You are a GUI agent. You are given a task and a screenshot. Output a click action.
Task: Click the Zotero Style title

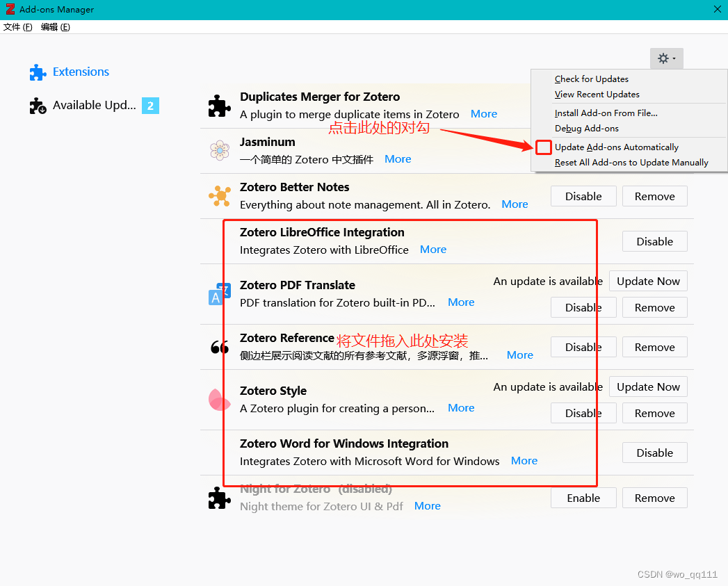[x=273, y=391]
